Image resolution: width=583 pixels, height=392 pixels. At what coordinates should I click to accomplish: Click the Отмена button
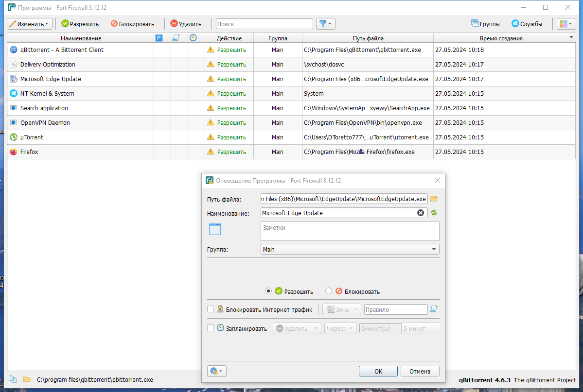(420, 371)
